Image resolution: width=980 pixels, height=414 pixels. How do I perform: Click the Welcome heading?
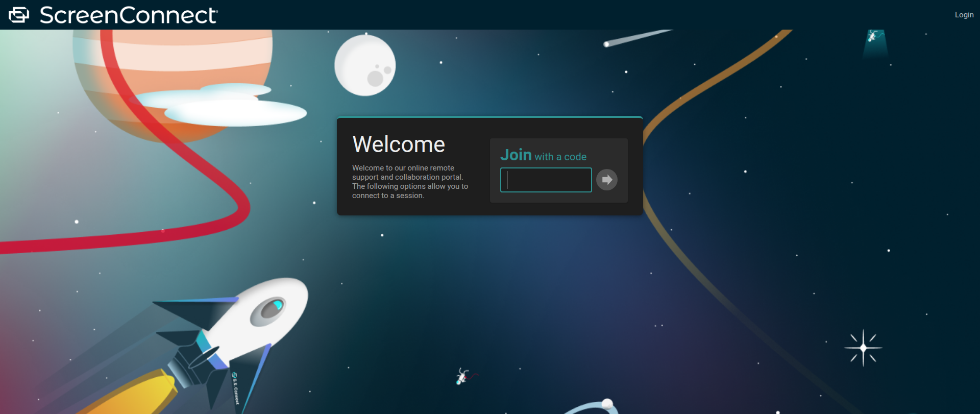tap(399, 144)
